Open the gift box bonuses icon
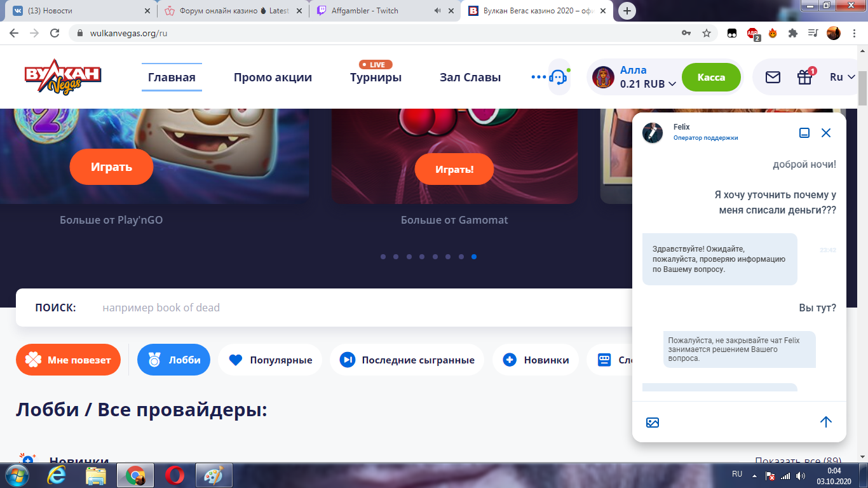The image size is (868, 488). coord(805,77)
